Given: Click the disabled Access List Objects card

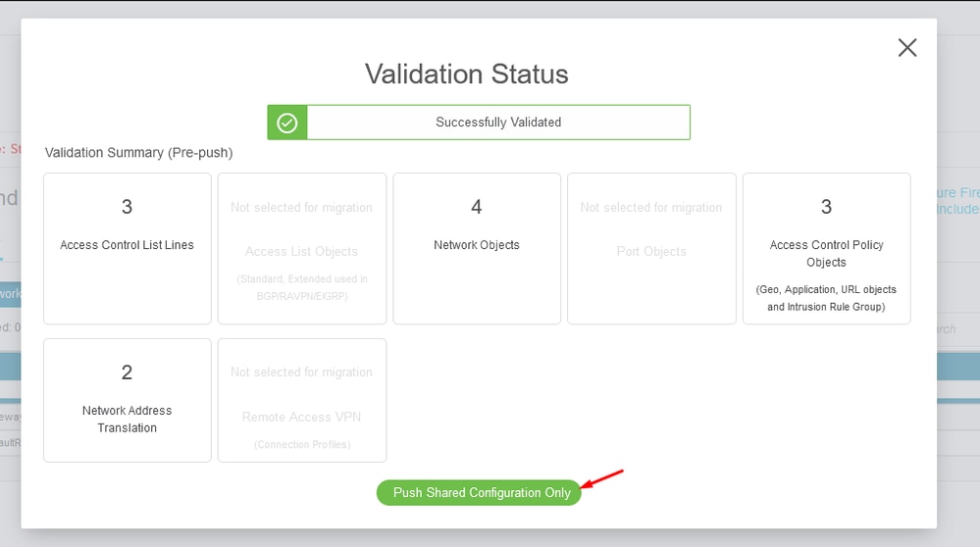Looking at the screenshot, I should 302,249.
